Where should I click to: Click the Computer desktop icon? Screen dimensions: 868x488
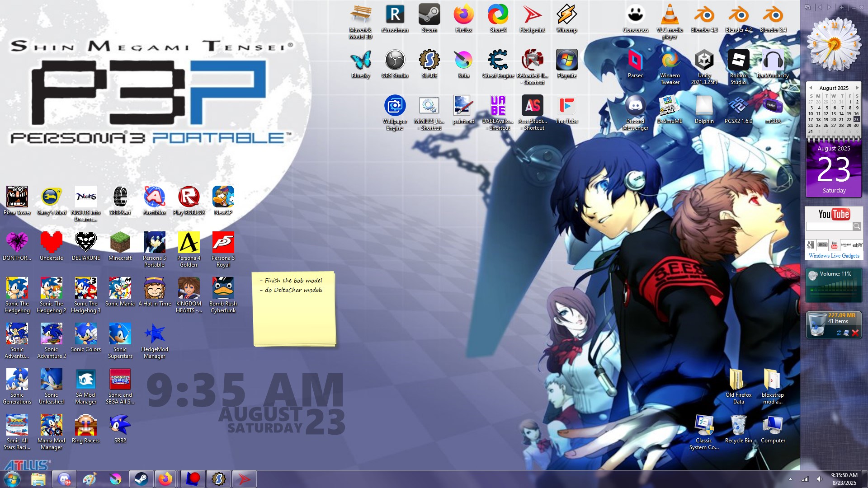[773, 429]
